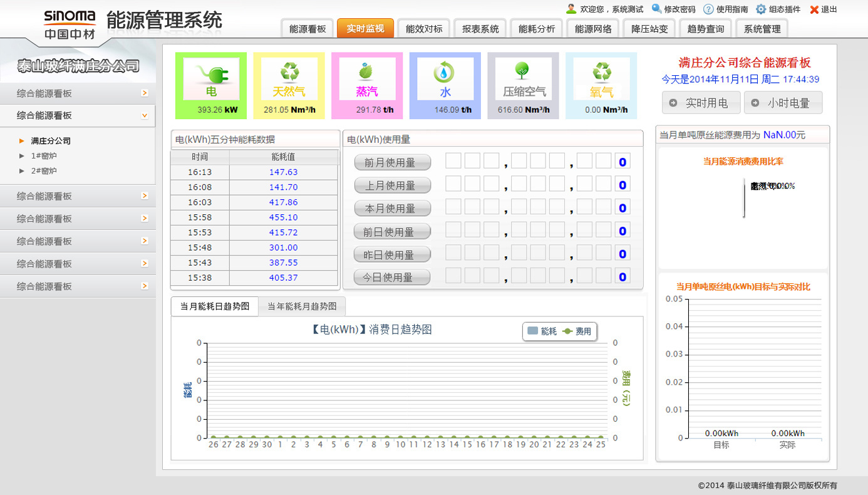The width and height of the screenshot is (868, 495).
Task: Select 满庄分公司 tree item
Action: pos(51,141)
